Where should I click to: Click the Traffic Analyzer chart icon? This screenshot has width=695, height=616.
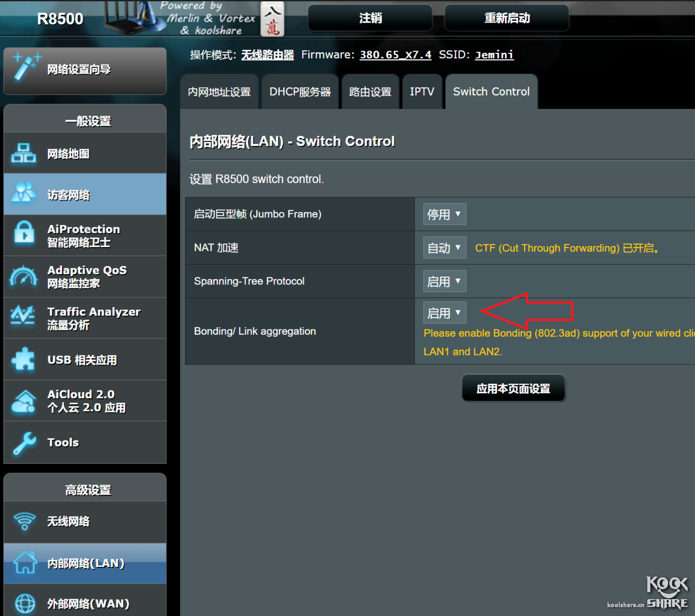(23, 316)
